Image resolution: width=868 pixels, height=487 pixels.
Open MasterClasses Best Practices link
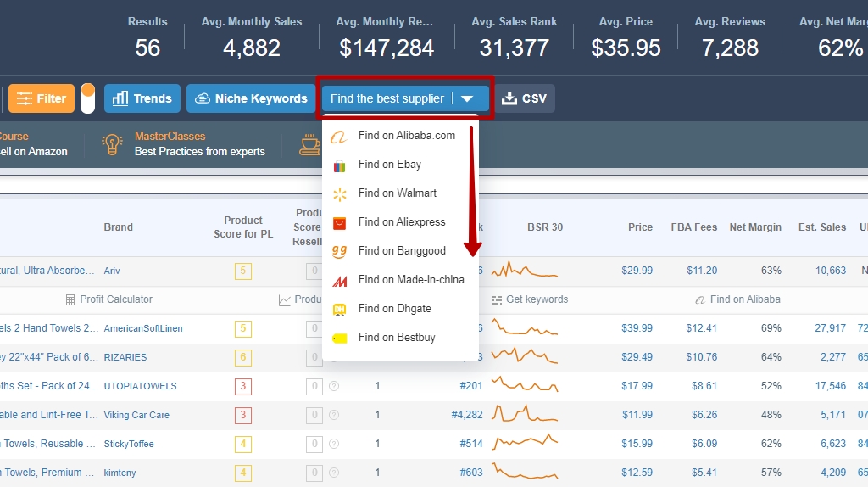tap(200, 144)
